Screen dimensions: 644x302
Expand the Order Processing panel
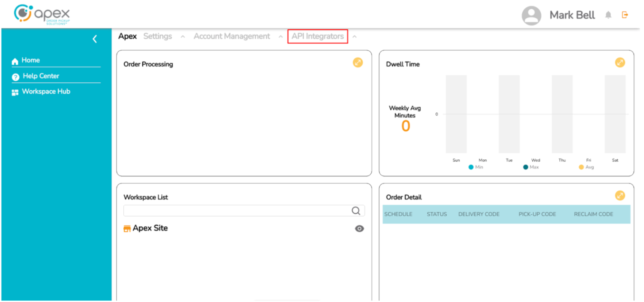point(358,62)
